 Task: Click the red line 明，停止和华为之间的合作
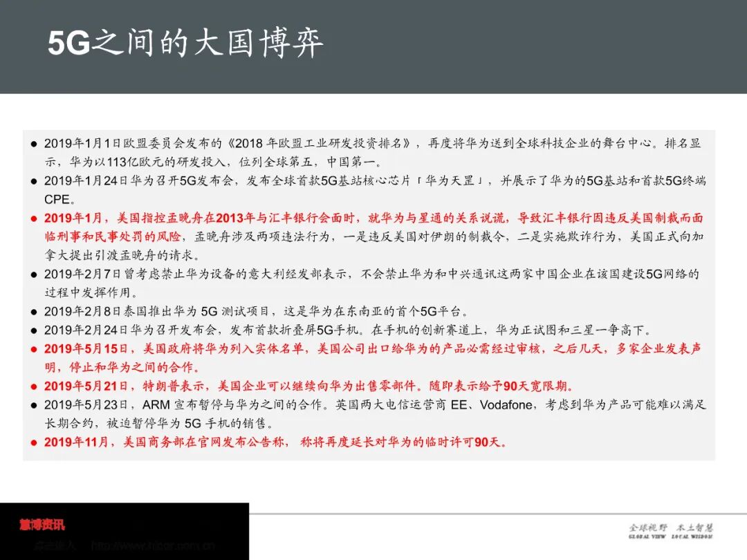[x=122, y=367]
